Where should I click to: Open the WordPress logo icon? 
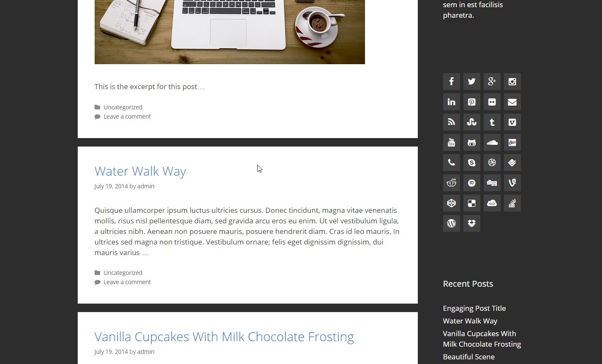[x=451, y=223]
